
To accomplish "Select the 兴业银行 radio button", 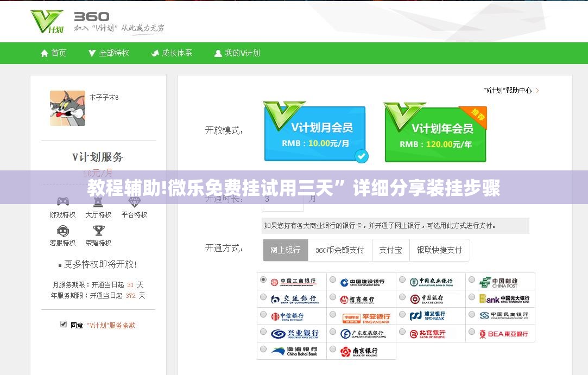I will coord(263,332).
